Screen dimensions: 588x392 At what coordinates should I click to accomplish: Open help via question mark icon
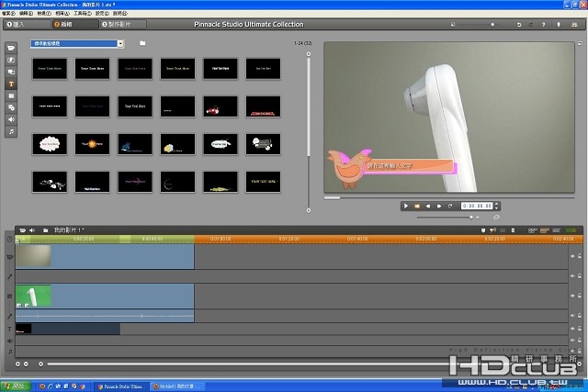(543, 25)
